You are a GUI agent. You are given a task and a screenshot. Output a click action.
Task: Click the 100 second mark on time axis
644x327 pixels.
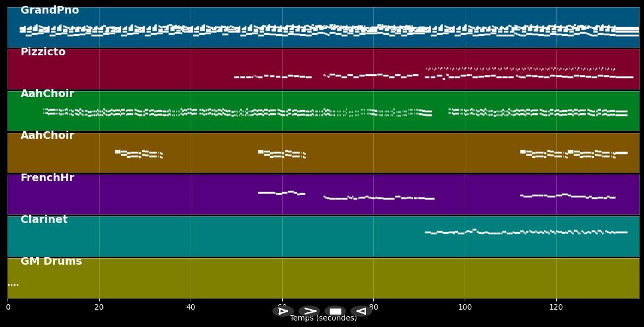[x=465, y=307]
